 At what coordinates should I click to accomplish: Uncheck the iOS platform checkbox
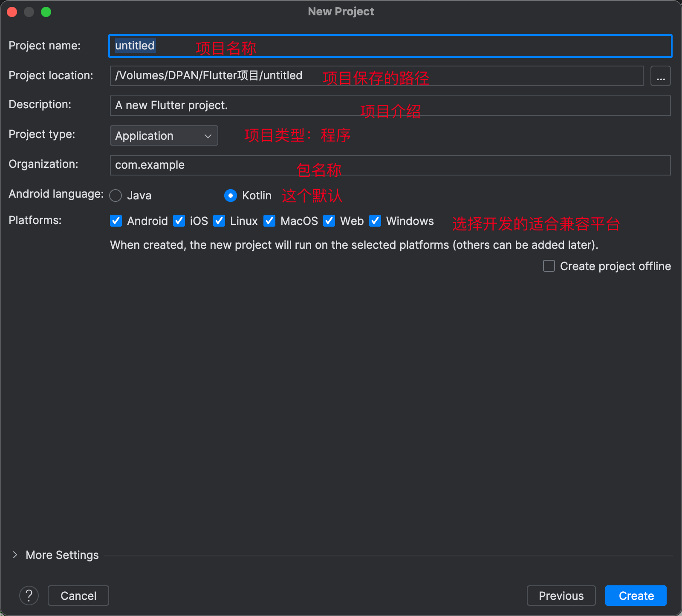point(179,221)
